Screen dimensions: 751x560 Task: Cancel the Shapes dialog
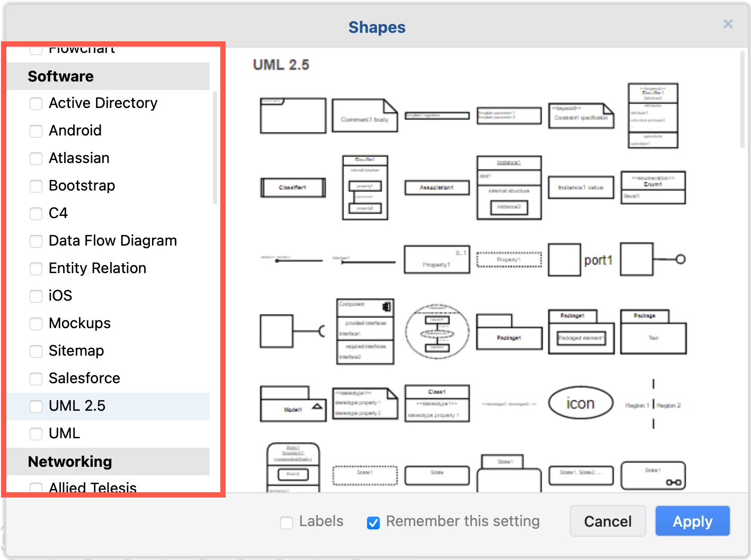coord(607,521)
